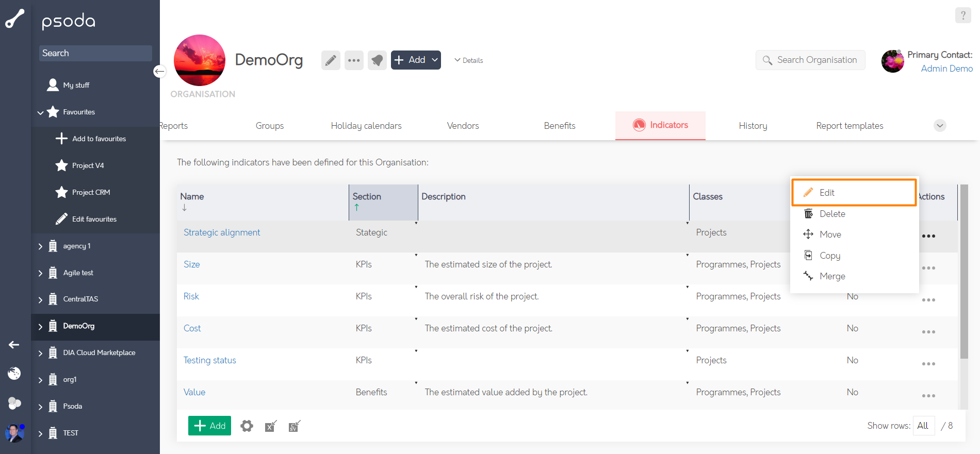Image resolution: width=980 pixels, height=454 pixels.
Task: Click the dashboard icon next to Add
Action: [377, 60]
